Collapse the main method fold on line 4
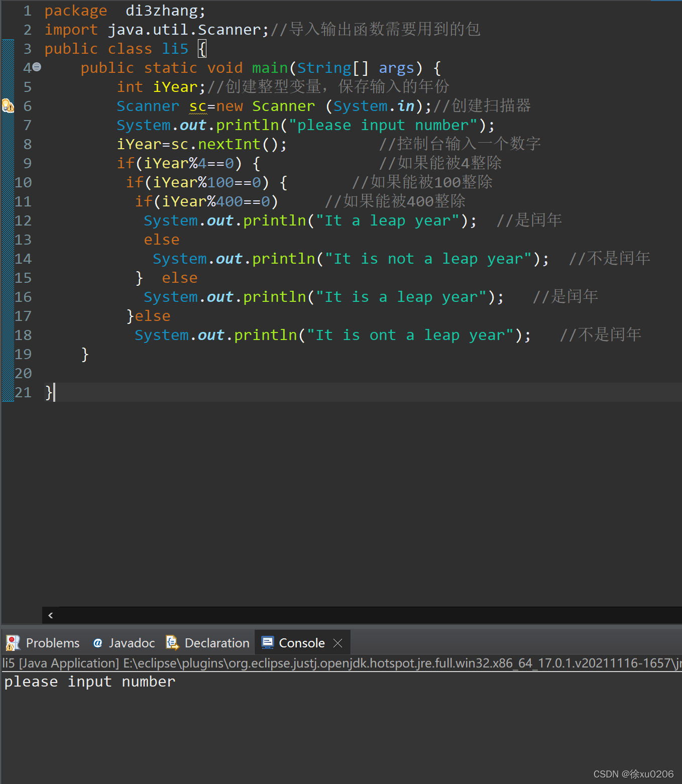The image size is (682, 784). click(x=37, y=67)
